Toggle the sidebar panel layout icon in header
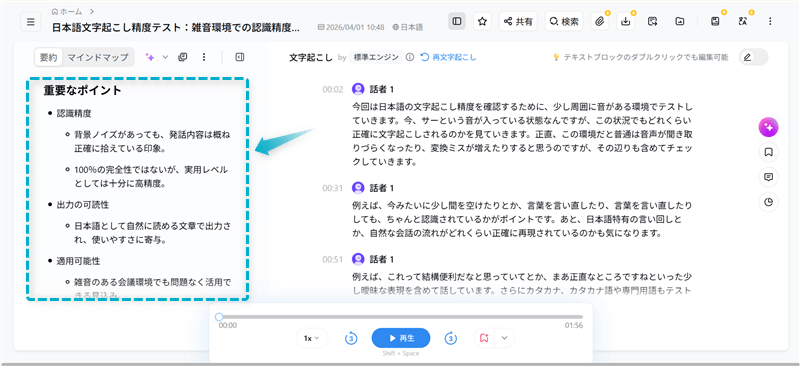The height and width of the screenshot is (366, 800). click(457, 21)
